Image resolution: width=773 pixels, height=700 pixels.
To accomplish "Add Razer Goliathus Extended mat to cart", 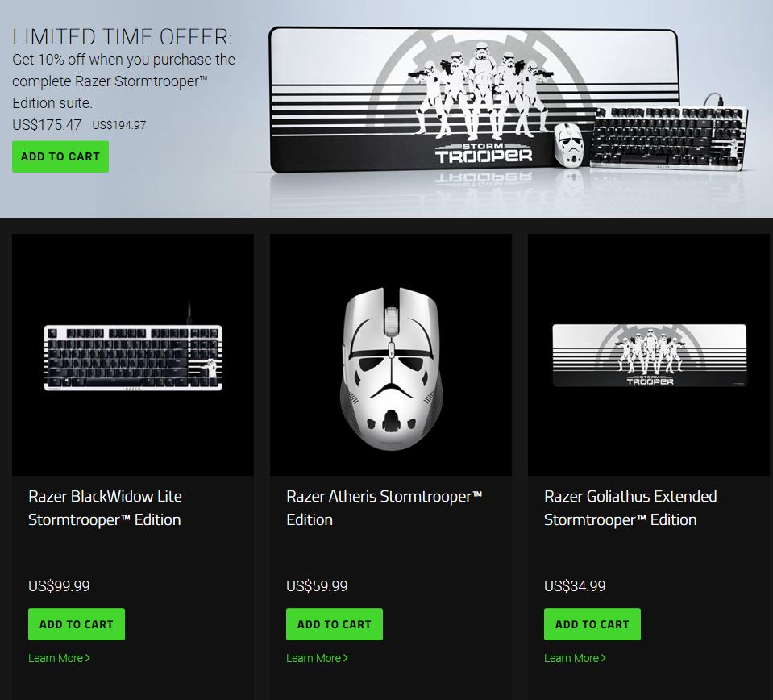I will [x=592, y=624].
